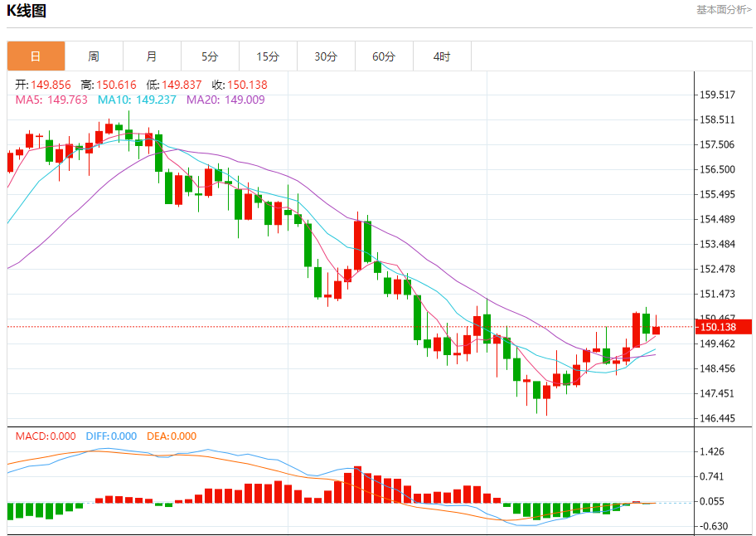756x536 pixels.
Task: Open the 5分 timeframe tab
Action: point(211,56)
